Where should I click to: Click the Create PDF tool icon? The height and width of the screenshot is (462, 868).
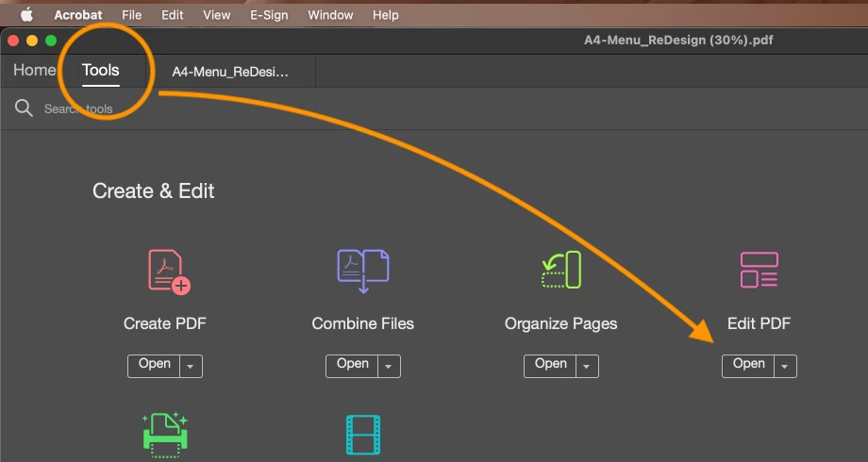pyautogui.click(x=169, y=272)
